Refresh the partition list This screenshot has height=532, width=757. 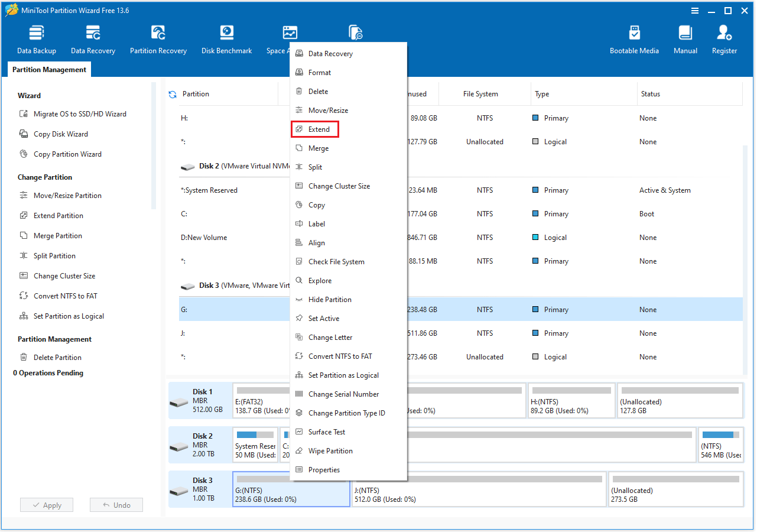(x=171, y=93)
